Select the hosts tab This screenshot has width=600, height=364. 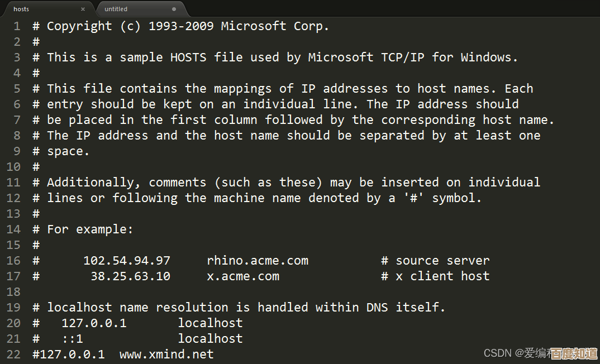(x=34, y=9)
